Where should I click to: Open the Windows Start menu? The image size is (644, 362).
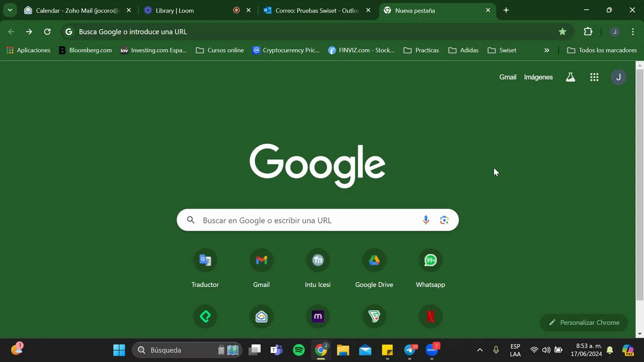(119, 350)
